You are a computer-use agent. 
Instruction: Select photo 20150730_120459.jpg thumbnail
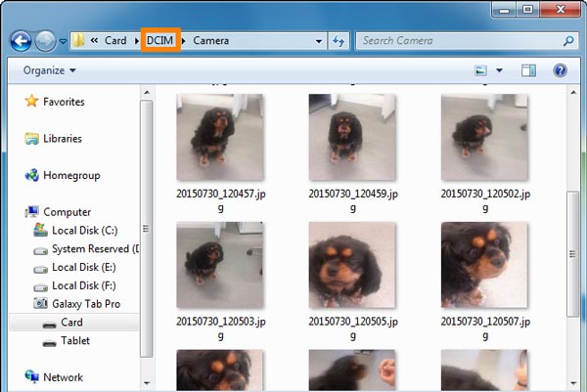coord(352,137)
